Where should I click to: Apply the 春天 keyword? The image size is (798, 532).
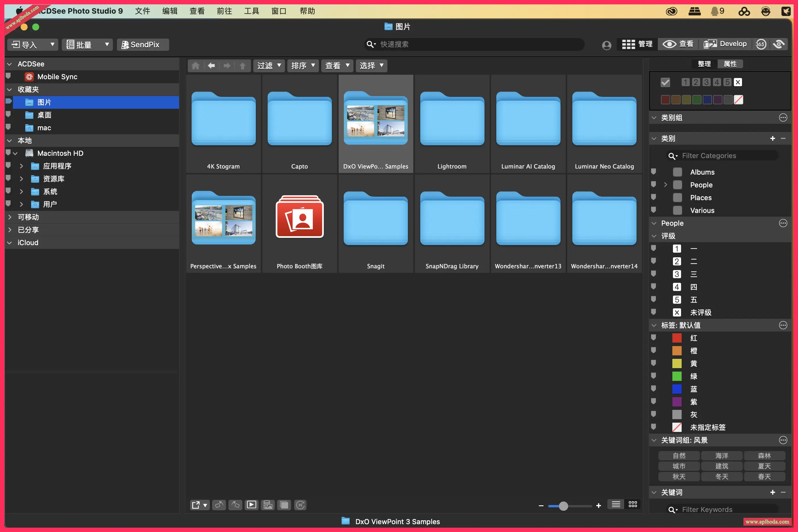pos(764,477)
